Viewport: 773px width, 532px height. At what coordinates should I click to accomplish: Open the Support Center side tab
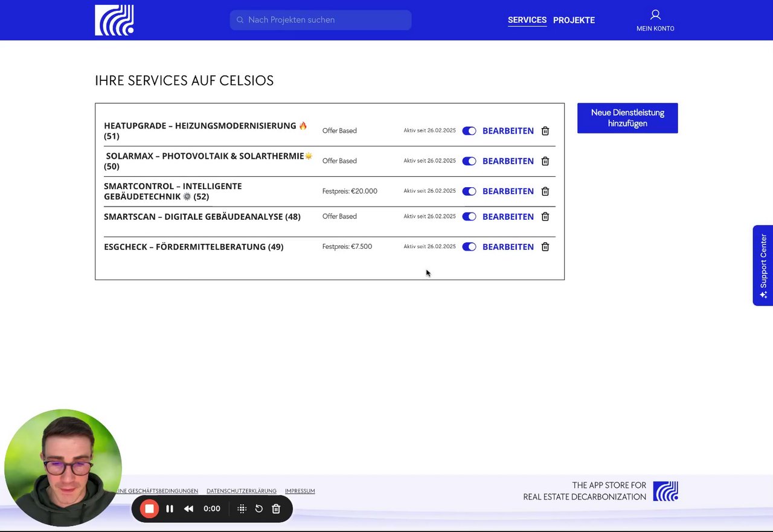[x=763, y=266]
